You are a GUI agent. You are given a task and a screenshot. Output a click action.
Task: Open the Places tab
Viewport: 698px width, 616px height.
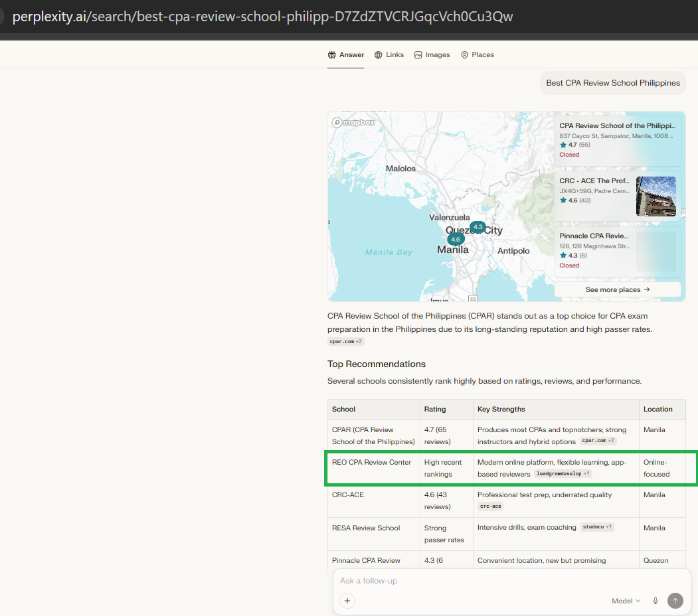pos(477,55)
